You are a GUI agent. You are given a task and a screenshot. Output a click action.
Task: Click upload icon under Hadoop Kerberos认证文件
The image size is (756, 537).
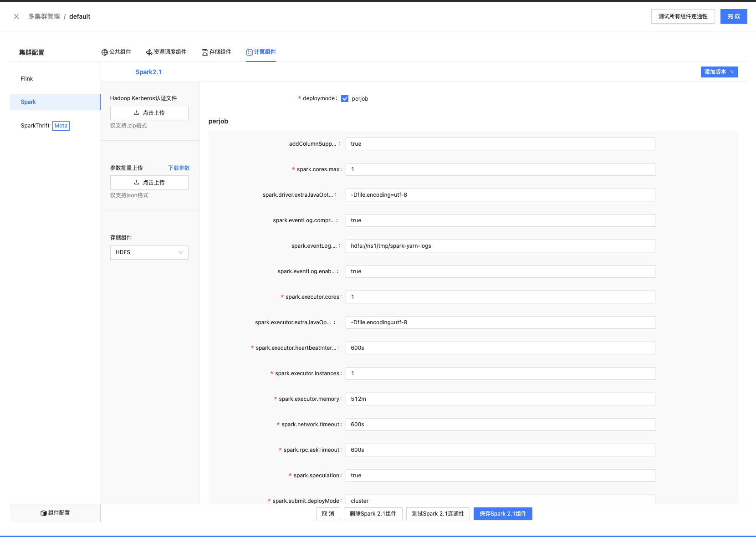137,113
